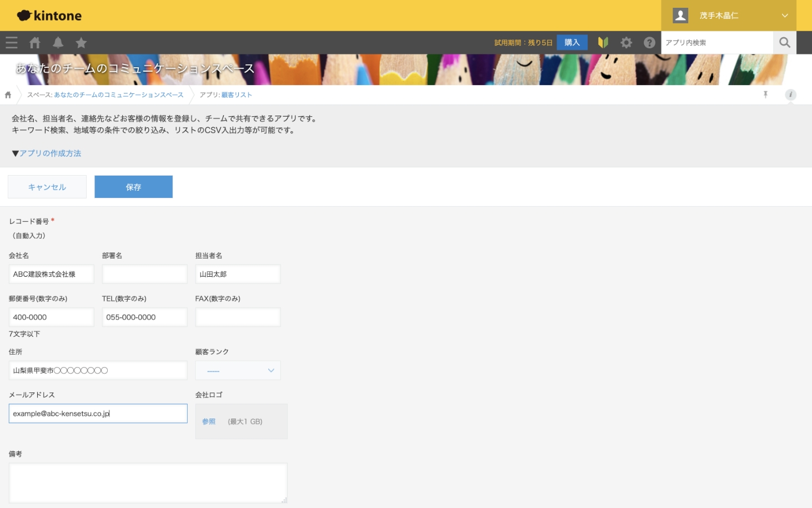Click the breadcrumb home icon

(8, 95)
